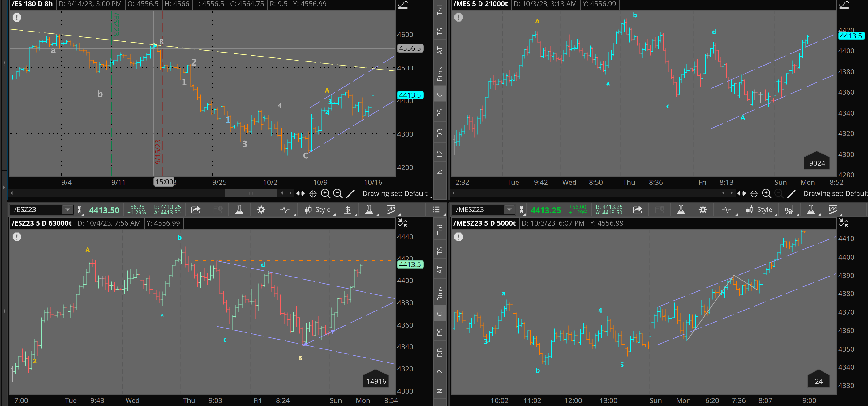Click the 9024 volume bubble in /MES chart
The image size is (868, 406).
817,161
